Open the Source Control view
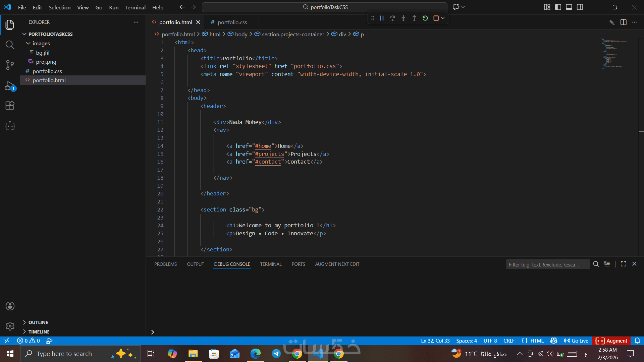This screenshot has height=362, width=644. coord(10,65)
